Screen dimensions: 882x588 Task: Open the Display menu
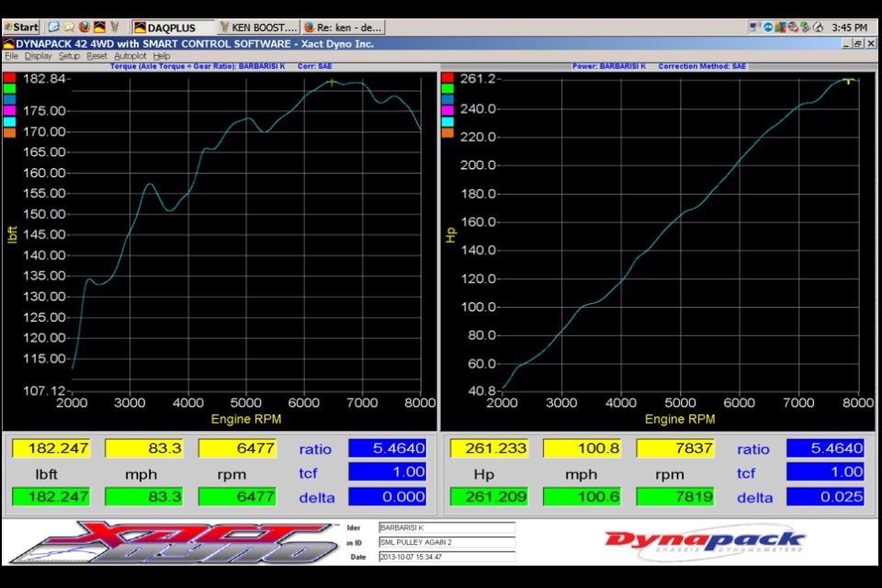[x=39, y=56]
